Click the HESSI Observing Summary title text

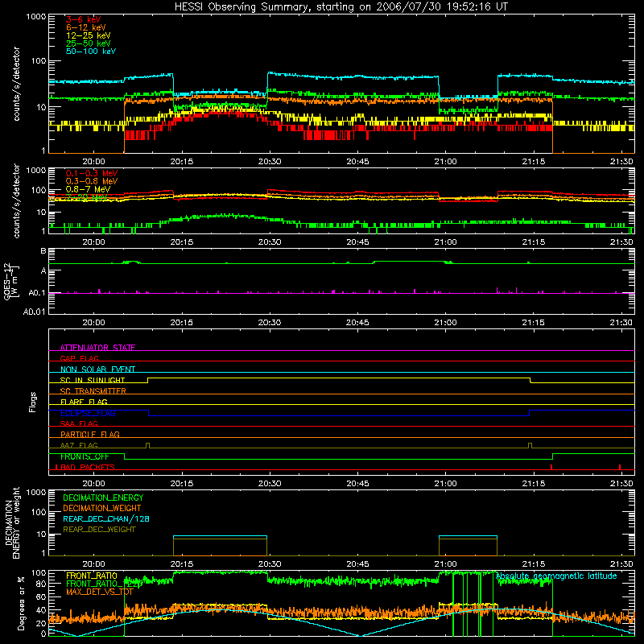pos(341,7)
